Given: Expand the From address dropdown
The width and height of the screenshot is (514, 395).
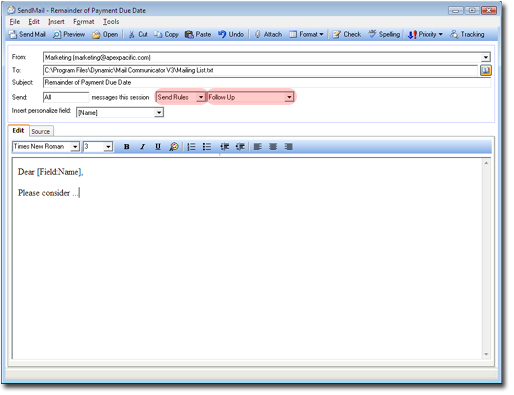Looking at the screenshot, I should click(x=486, y=58).
